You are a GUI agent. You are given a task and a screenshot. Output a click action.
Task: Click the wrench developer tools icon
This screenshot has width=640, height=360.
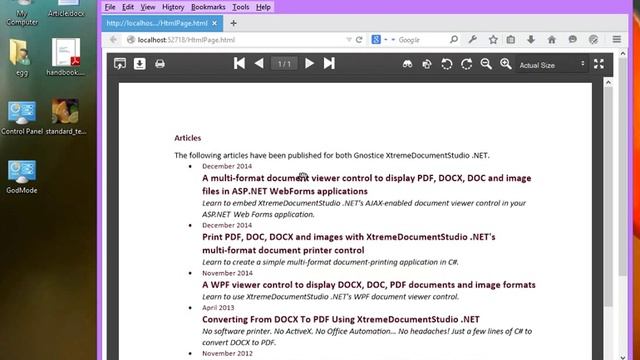click(x=473, y=40)
